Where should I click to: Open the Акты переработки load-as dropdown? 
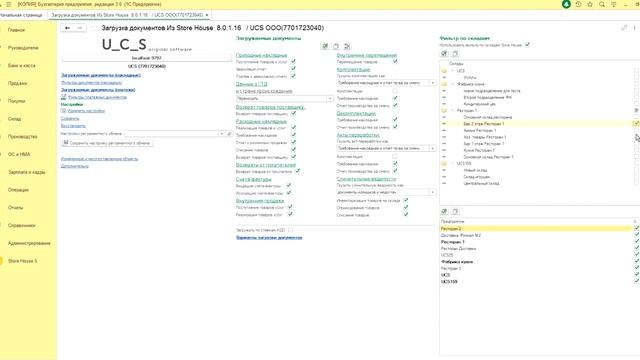pyautogui.click(x=433, y=148)
